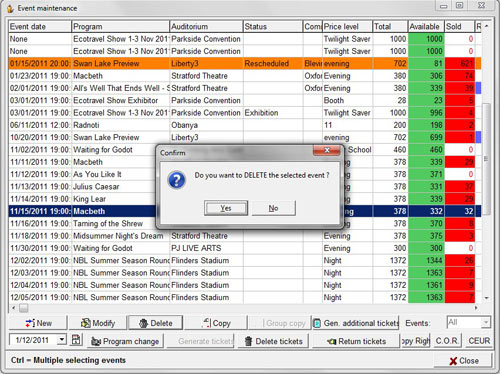Click the Return tickets arrow icon
The image size is (500, 374).
(x=331, y=341)
